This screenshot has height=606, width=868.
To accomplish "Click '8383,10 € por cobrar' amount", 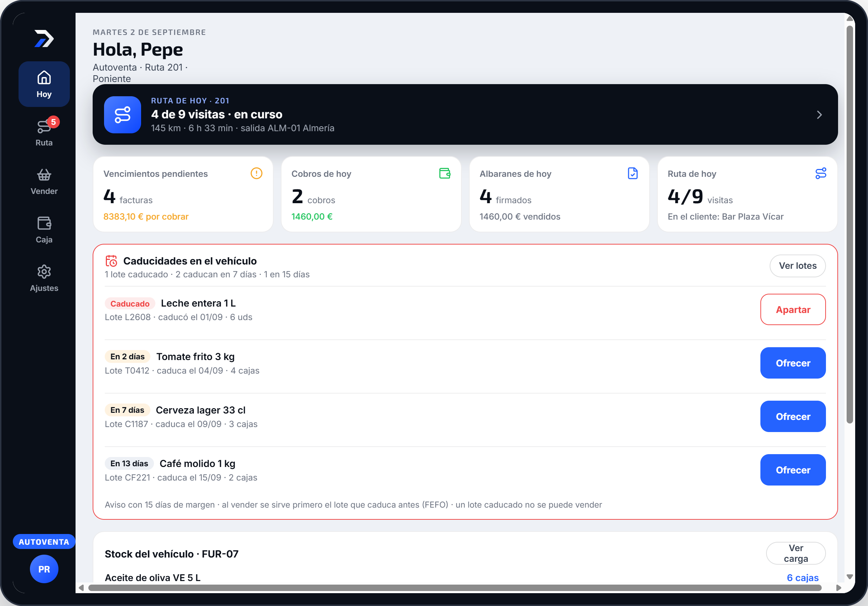I will tap(146, 216).
